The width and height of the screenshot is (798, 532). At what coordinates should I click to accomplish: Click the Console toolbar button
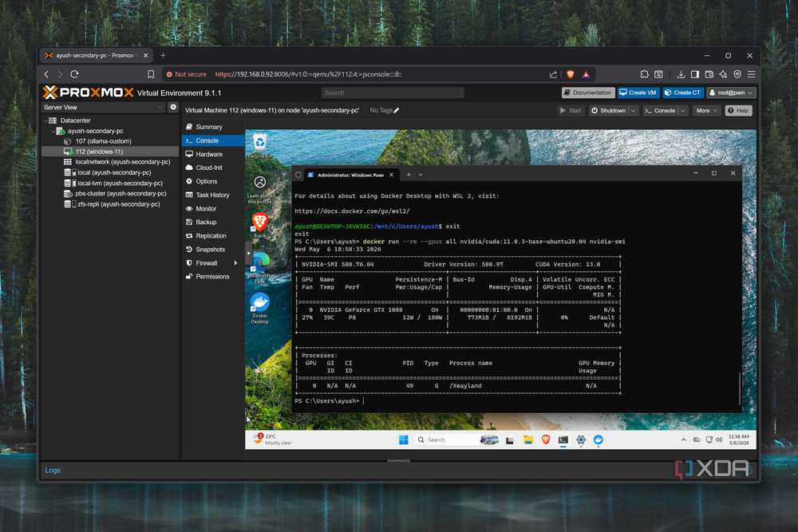[660, 110]
